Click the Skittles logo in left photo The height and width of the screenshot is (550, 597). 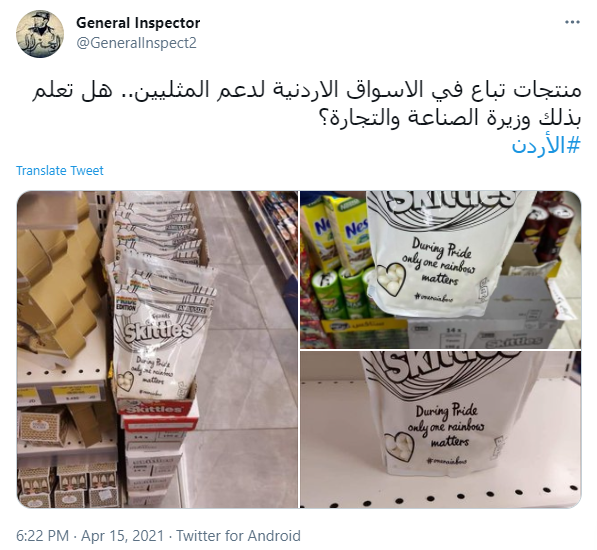click(158, 331)
